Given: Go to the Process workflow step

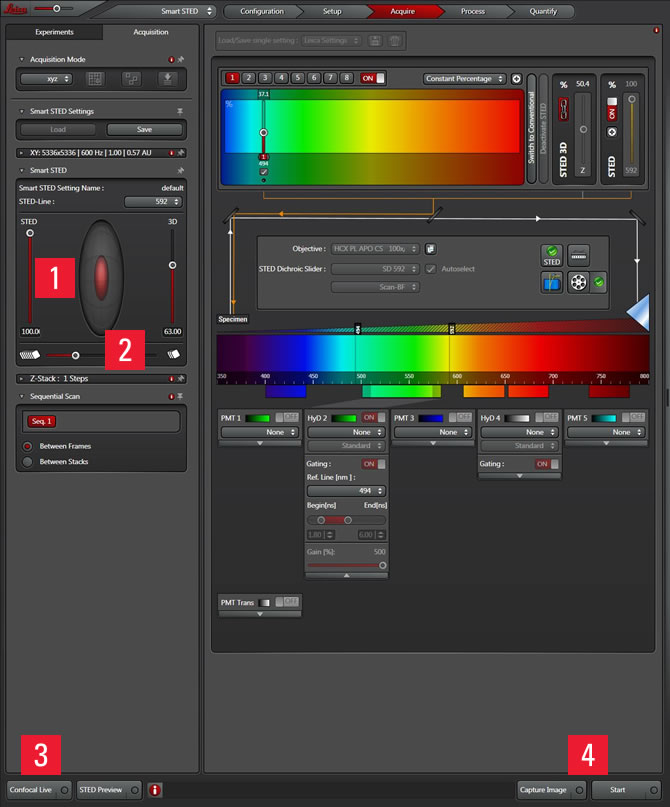Looking at the screenshot, I should click(x=472, y=11).
